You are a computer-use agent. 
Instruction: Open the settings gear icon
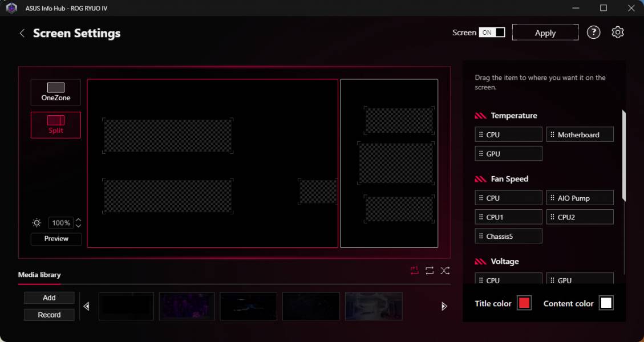click(x=617, y=32)
